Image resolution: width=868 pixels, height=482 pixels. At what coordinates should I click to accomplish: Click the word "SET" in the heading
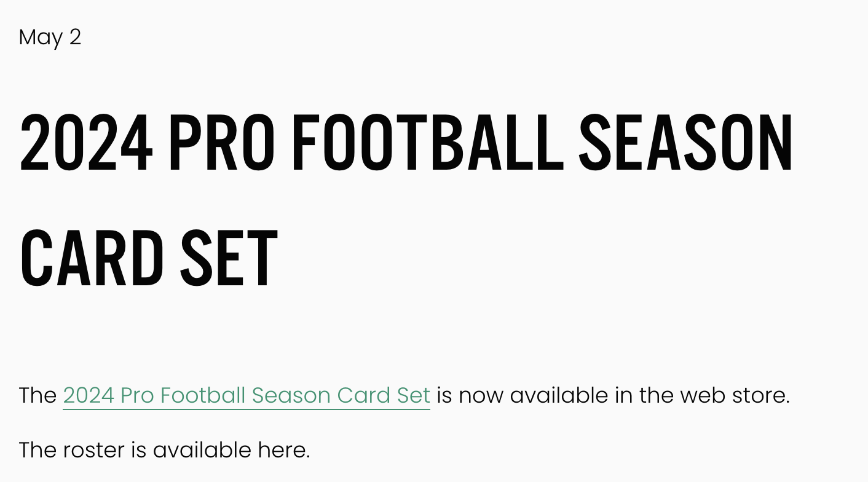click(228, 258)
